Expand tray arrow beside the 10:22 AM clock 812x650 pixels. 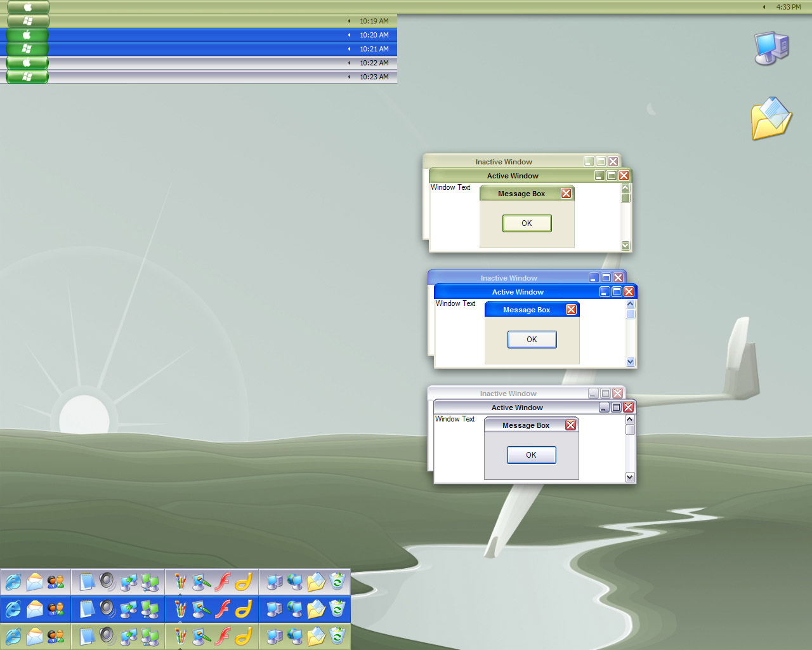[349, 63]
